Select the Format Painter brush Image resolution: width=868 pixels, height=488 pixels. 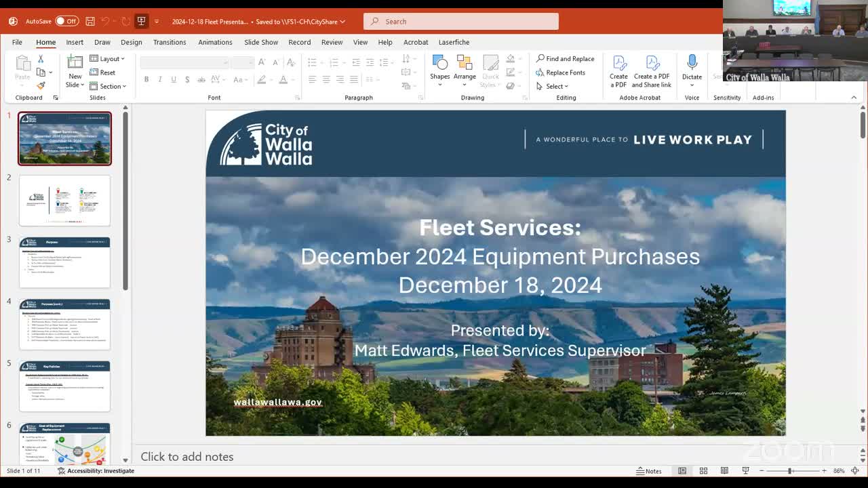[x=41, y=86]
